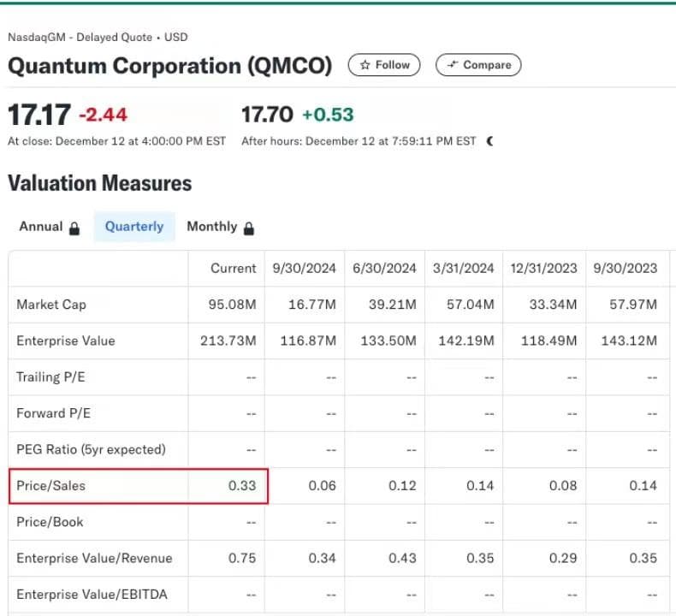Click the lock icon beside Monthly
The height and width of the screenshot is (616, 676).
pyautogui.click(x=249, y=228)
